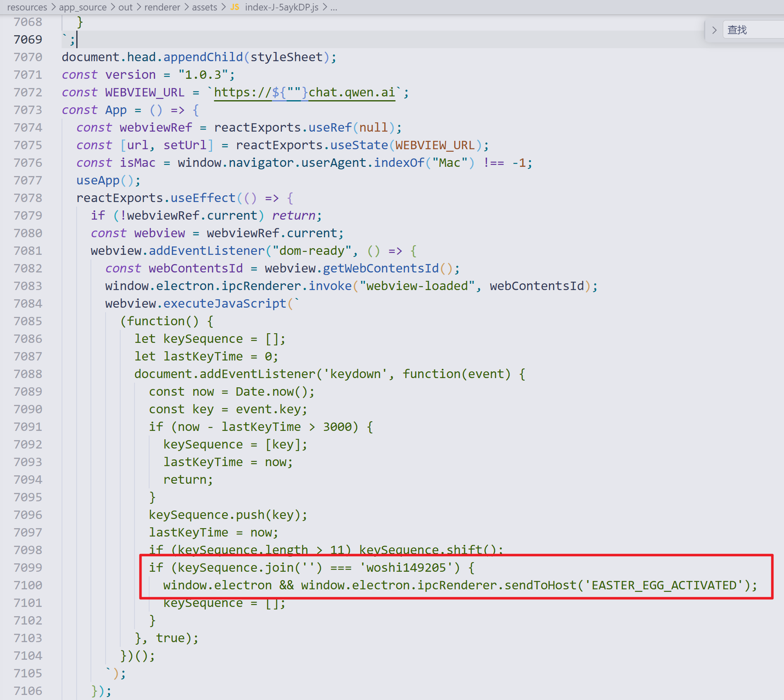784x700 pixels.
Task: Open the https chat.qwen.ai URL link
Action: coord(305,92)
